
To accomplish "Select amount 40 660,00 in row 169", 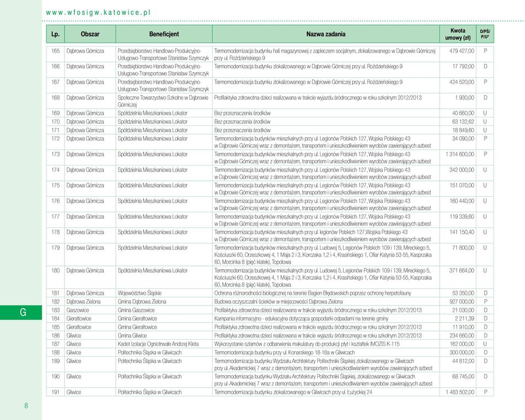I will [463, 113].
